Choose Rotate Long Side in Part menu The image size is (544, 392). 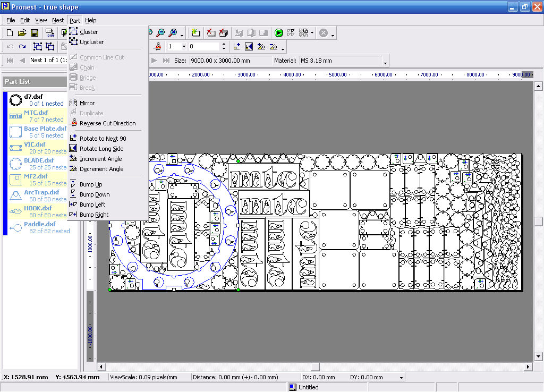pyautogui.click(x=101, y=149)
